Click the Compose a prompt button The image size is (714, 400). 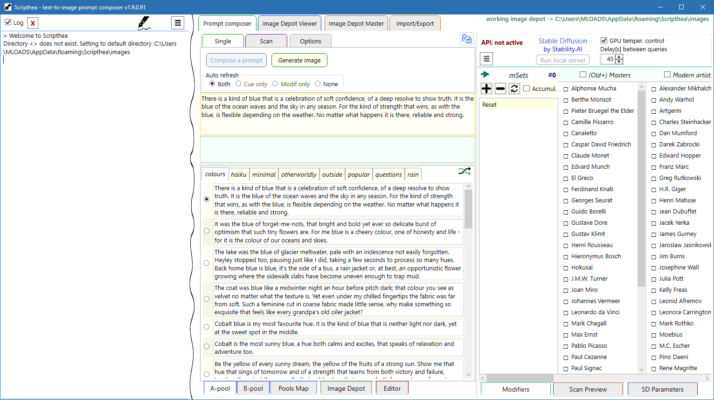[x=236, y=60]
